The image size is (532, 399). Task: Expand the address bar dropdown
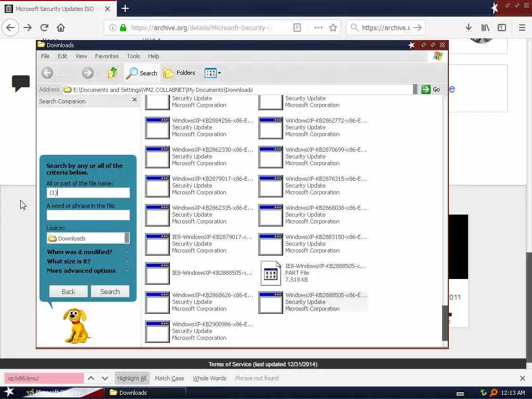[415, 89]
